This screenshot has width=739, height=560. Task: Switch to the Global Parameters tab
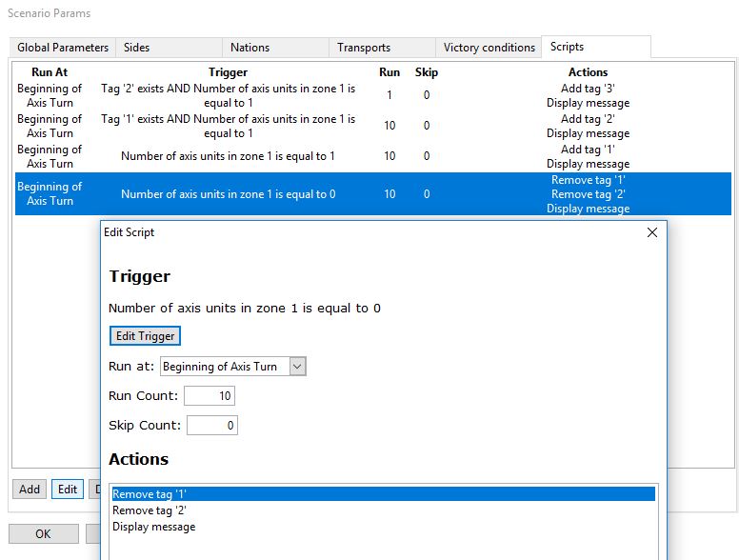click(x=63, y=48)
